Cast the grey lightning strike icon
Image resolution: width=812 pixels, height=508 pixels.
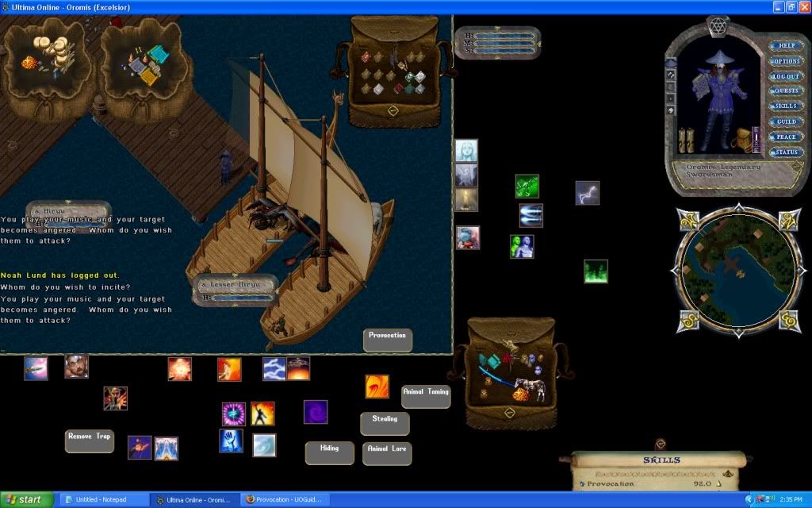pyautogui.click(x=588, y=193)
